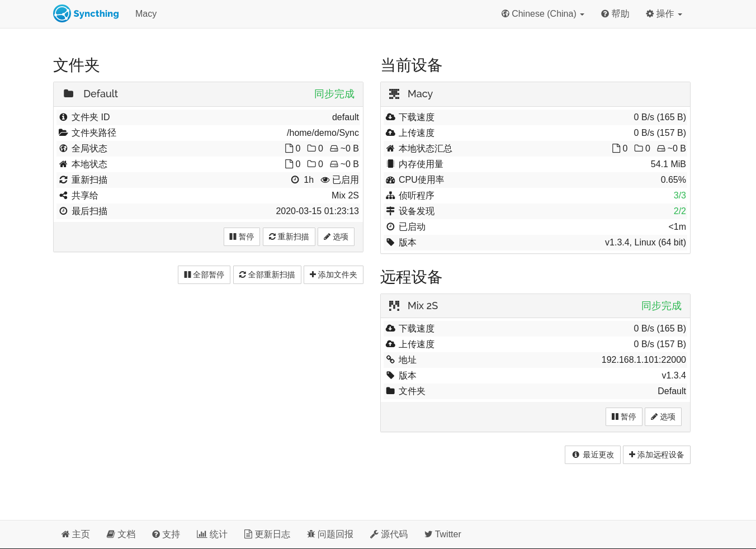Click the 192.168.1.101:22000 address value
Viewport: 756px width, 549px height.
pos(644,359)
